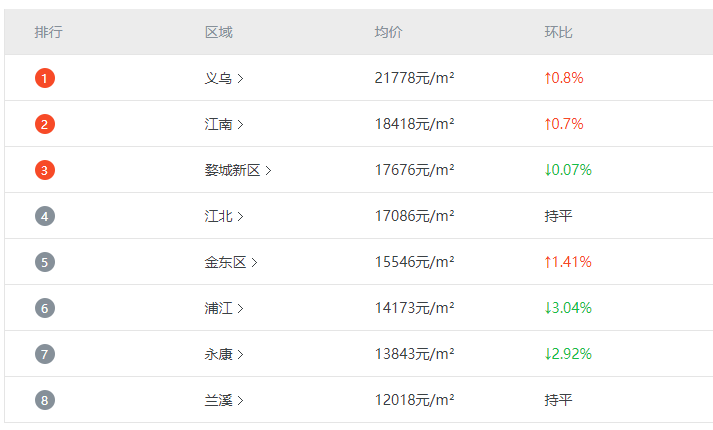This screenshot has width=713, height=430.
Task: Expand chevron next to 婺城新区
Action: 268,170
